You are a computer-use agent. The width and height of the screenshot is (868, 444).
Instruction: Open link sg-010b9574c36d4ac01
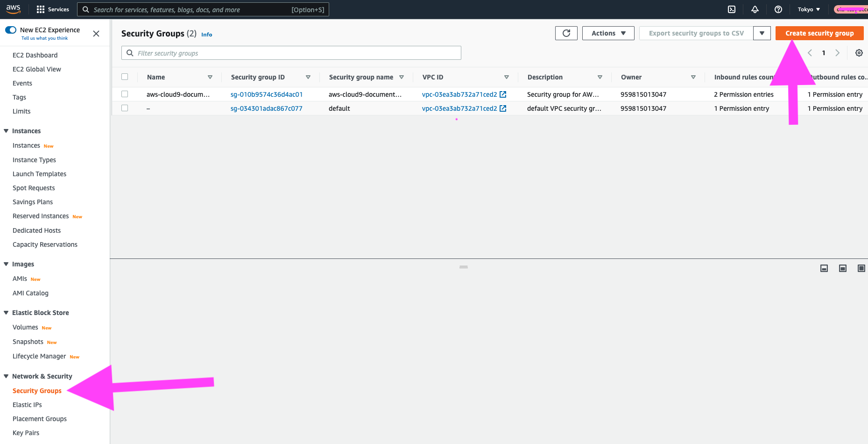(267, 94)
